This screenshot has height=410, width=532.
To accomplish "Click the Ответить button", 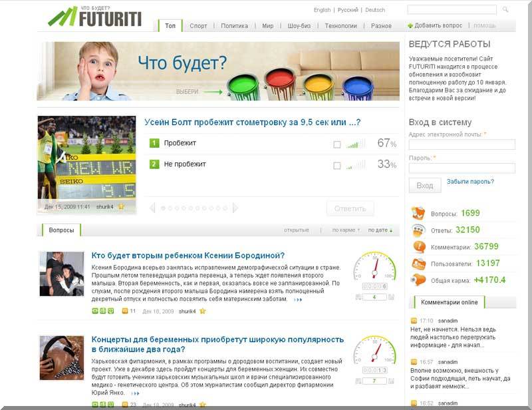I will [350, 208].
